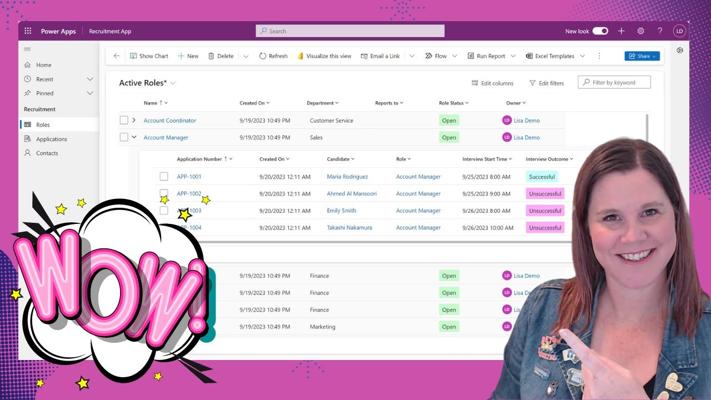Image resolution: width=711 pixels, height=400 pixels.
Task: Open the Emily Smith candidate link
Action: click(341, 210)
